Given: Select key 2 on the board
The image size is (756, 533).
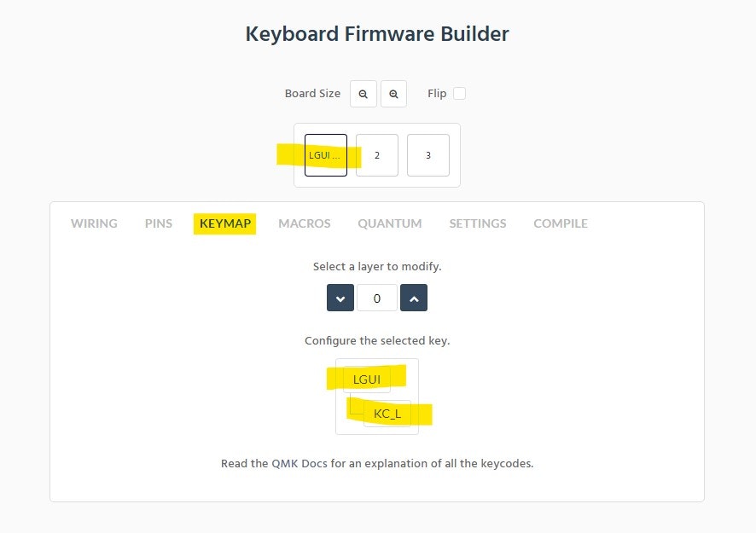Looking at the screenshot, I should [377, 155].
